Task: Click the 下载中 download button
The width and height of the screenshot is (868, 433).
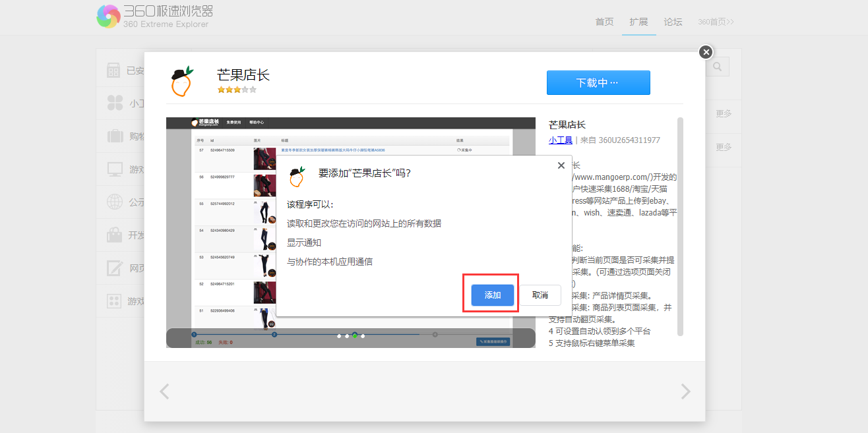Action: [598, 83]
